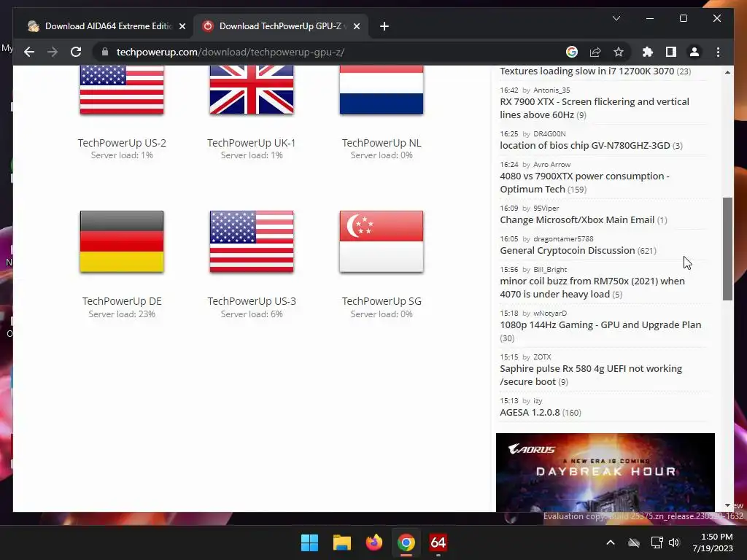Open Change Microsoft/Xbox Main Email thread
This screenshot has height=560, width=747.
(577, 219)
